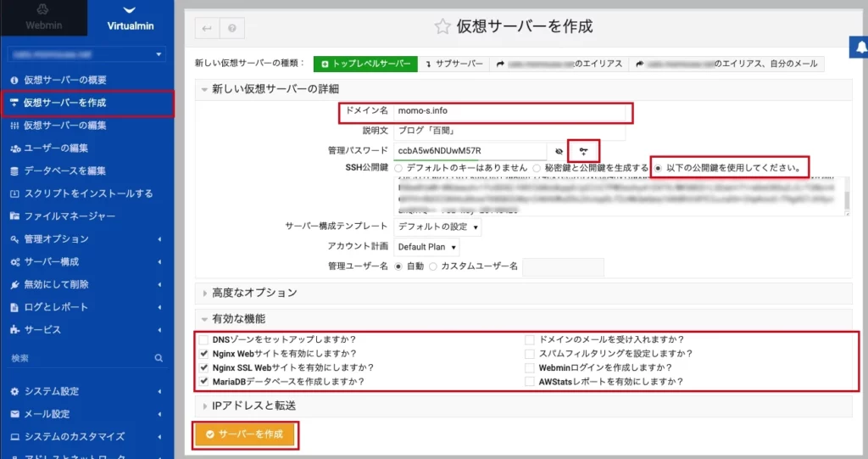Click the key icon to generate password
This screenshot has height=459, width=868.
tap(584, 150)
